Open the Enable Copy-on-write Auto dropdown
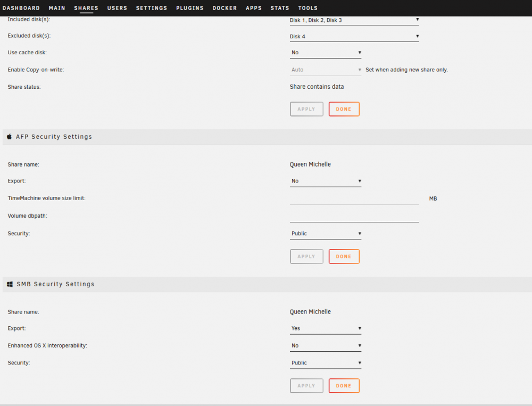Viewport: 532px width, 406px height. 326,70
